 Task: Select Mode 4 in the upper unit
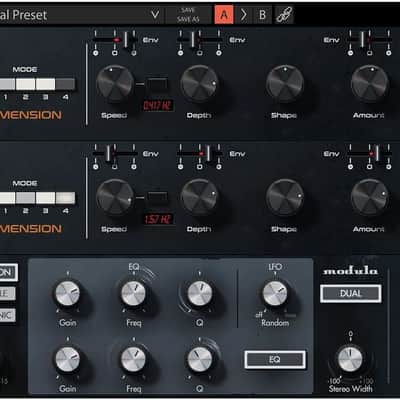click(65, 84)
